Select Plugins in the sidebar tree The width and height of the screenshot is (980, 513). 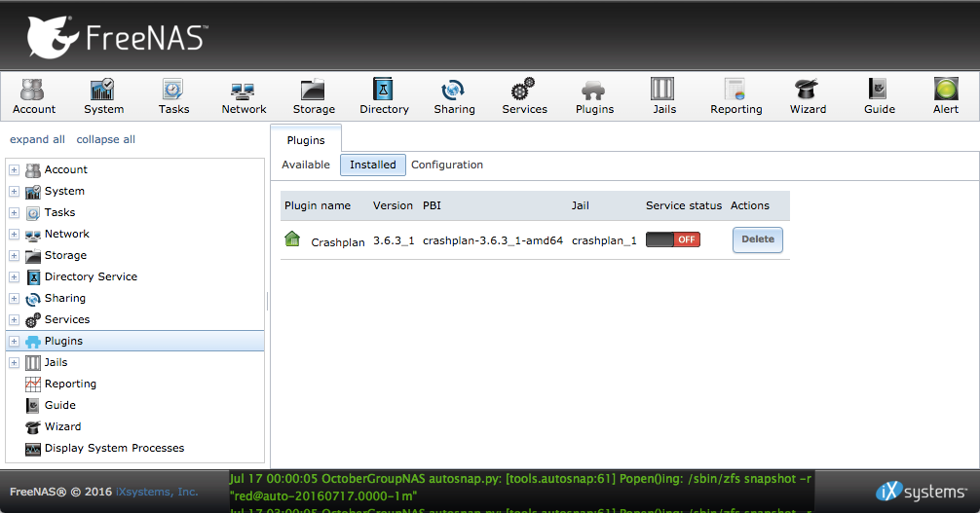[x=63, y=341]
